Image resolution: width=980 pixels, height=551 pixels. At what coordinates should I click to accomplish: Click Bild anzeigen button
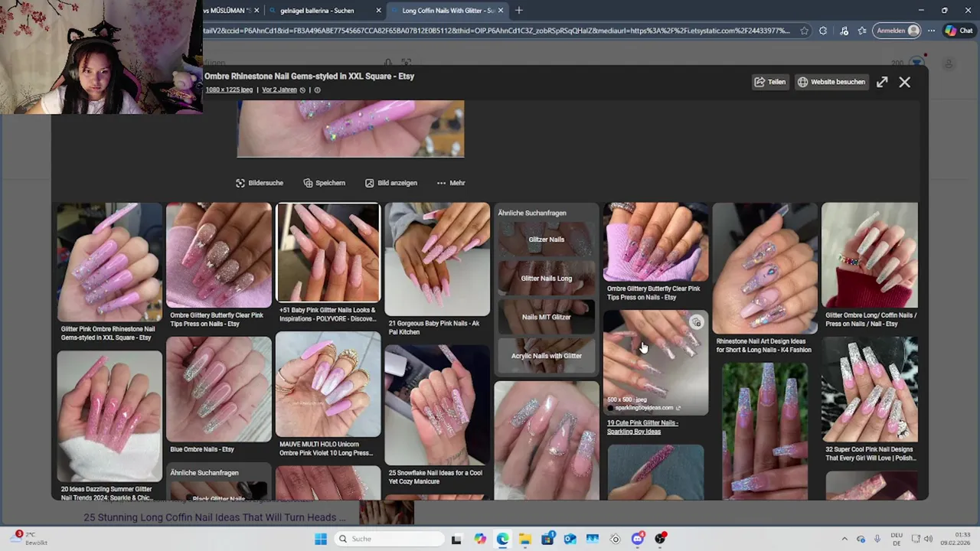pyautogui.click(x=391, y=183)
